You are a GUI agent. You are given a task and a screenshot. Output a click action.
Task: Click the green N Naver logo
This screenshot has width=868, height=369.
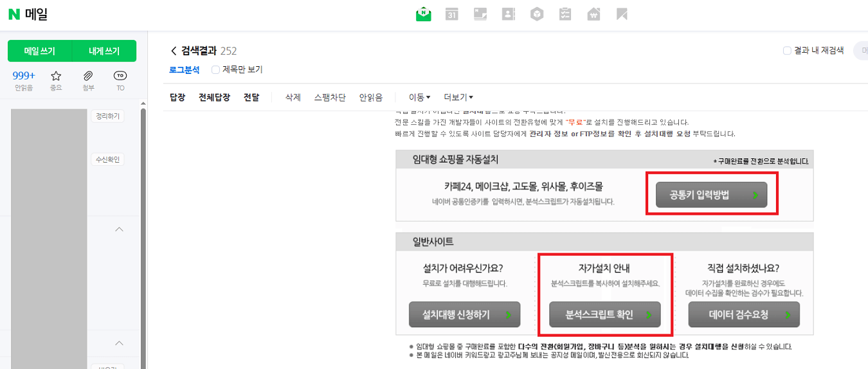coord(14,14)
